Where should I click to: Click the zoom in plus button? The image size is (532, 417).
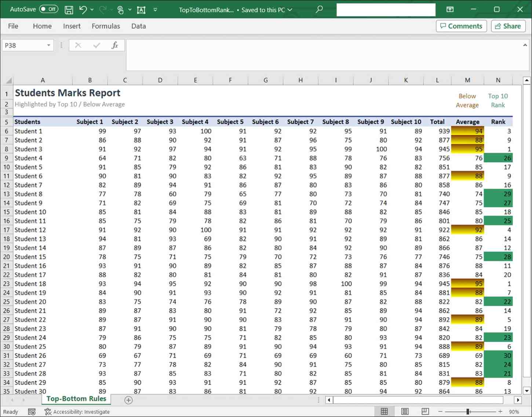500,411
